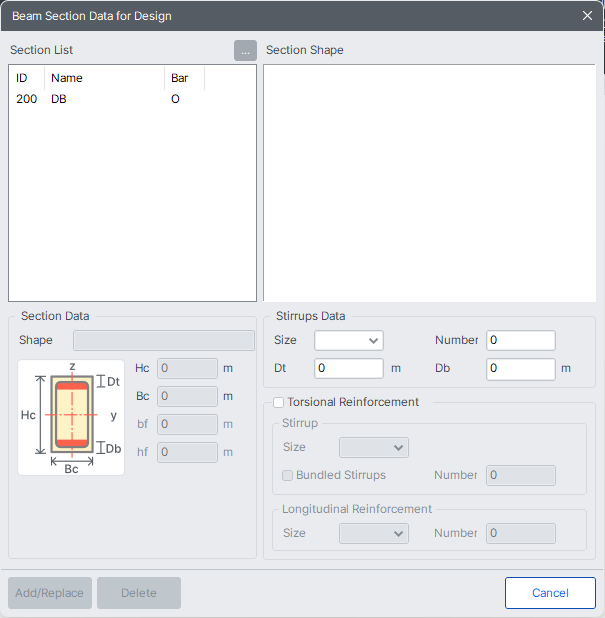Click the Bc dimension field
Image resolution: width=605 pixels, height=618 pixels.
187,396
